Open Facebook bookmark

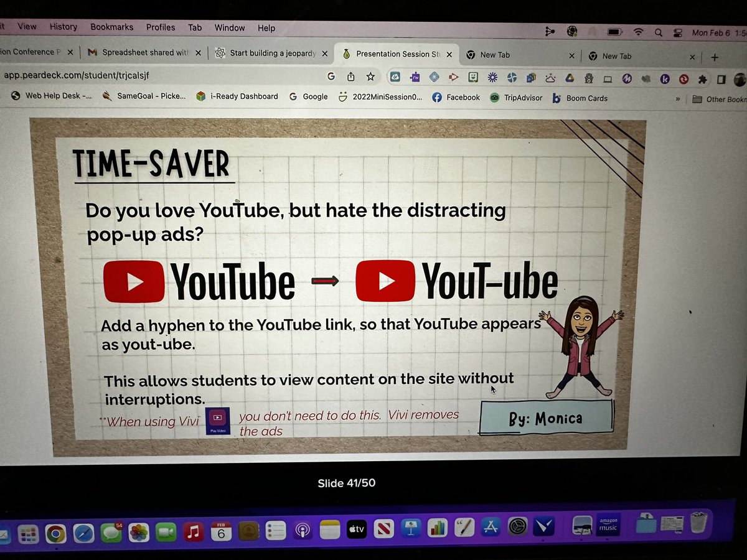pos(456,97)
